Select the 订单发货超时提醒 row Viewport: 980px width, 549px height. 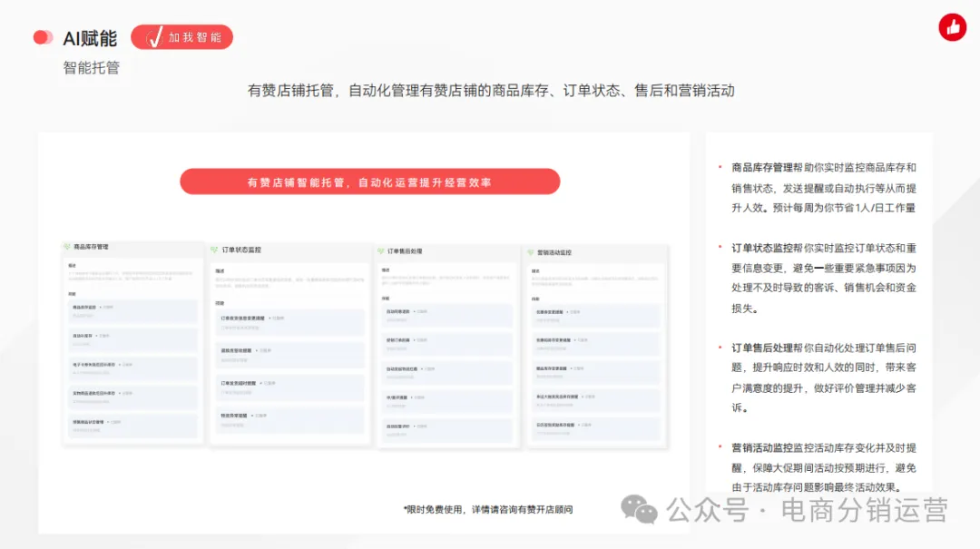coord(290,387)
